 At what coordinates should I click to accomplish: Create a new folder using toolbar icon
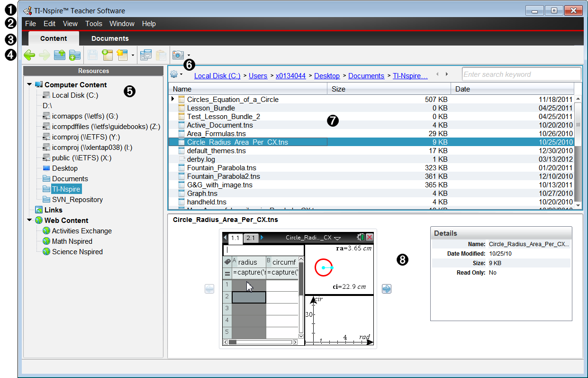pyautogui.click(x=75, y=55)
